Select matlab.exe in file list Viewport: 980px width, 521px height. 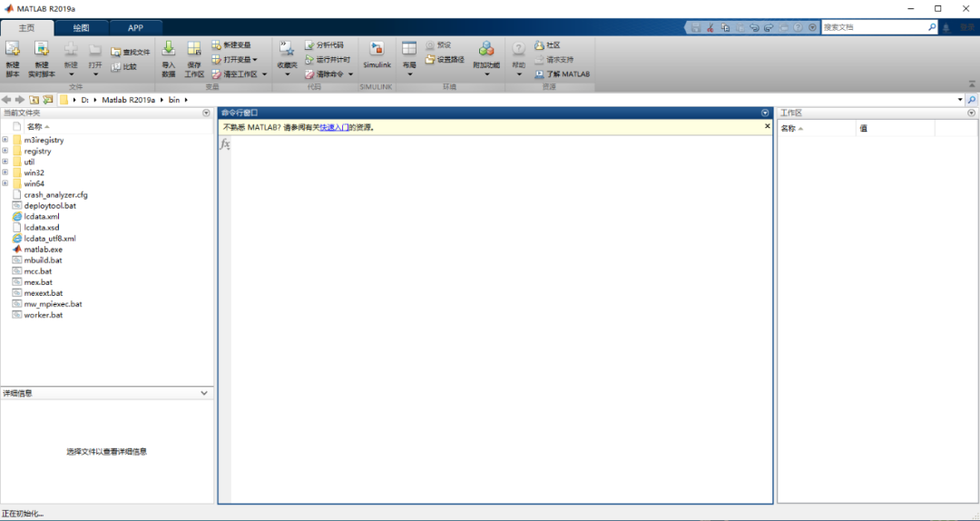click(44, 249)
